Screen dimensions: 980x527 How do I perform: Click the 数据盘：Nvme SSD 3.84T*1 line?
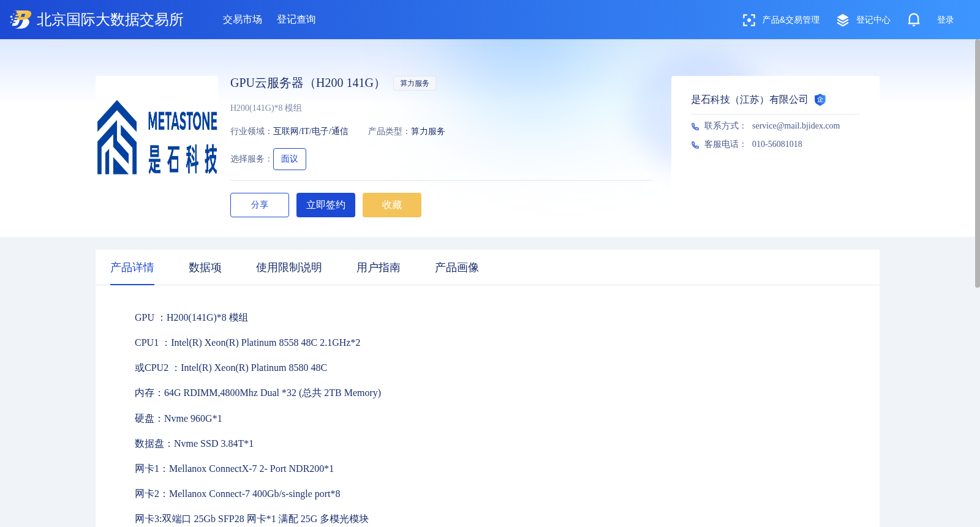(x=194, y=444)
